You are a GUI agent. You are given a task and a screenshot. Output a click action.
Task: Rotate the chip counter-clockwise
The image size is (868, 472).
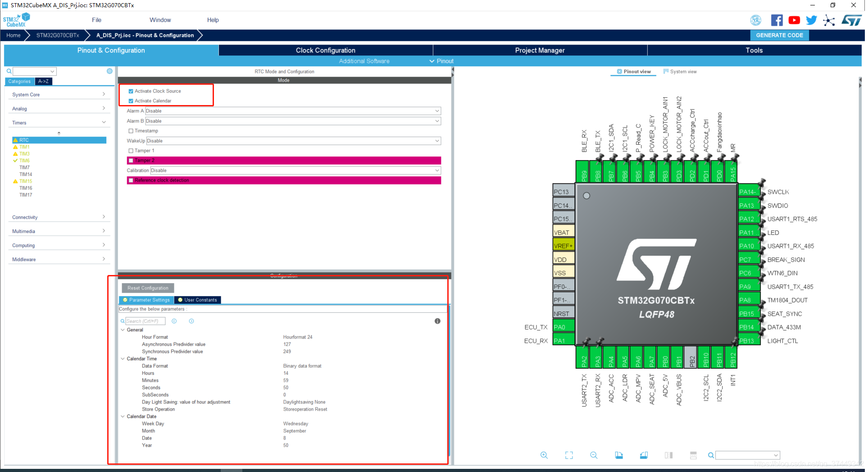[644, 455]
